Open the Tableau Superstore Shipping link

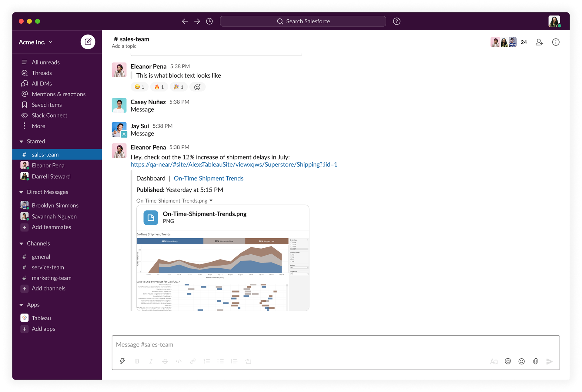click(234, 164)
